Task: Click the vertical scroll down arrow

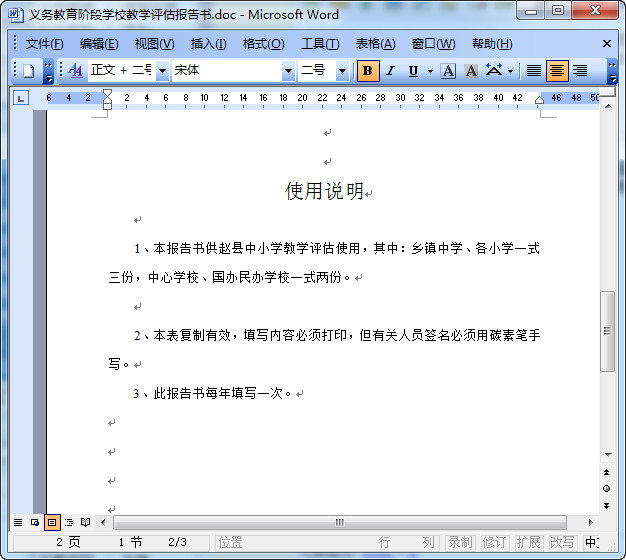Action: click(x=608, y=455)
